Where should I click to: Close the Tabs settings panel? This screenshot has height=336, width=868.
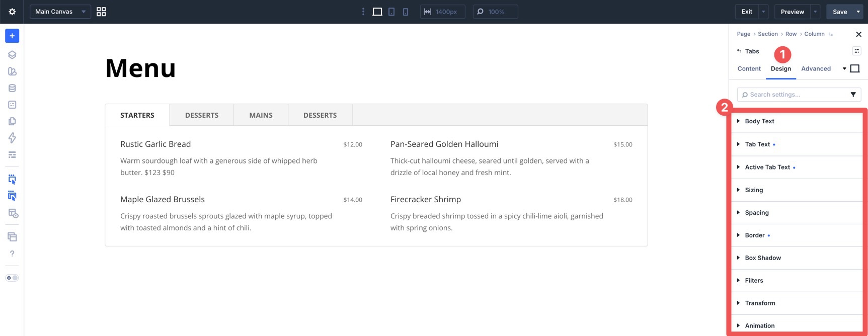[x=858, y=34]
